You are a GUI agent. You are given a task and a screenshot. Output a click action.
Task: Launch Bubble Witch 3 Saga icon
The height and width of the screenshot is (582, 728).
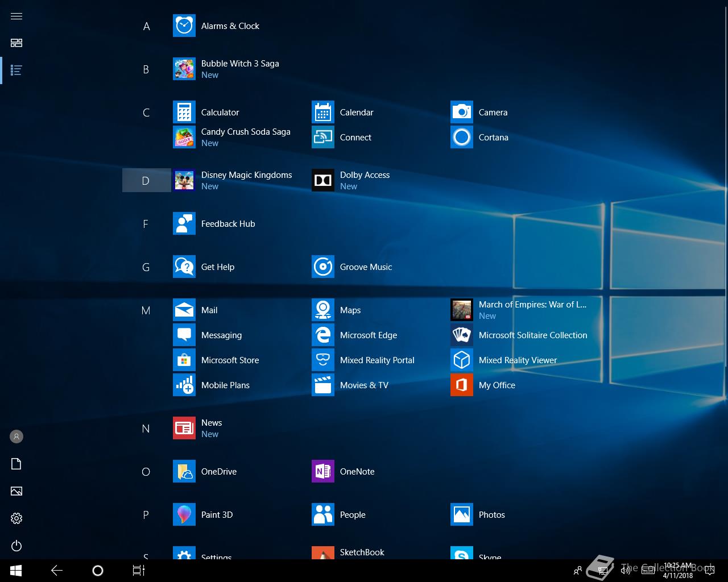(x=184, y=69)
